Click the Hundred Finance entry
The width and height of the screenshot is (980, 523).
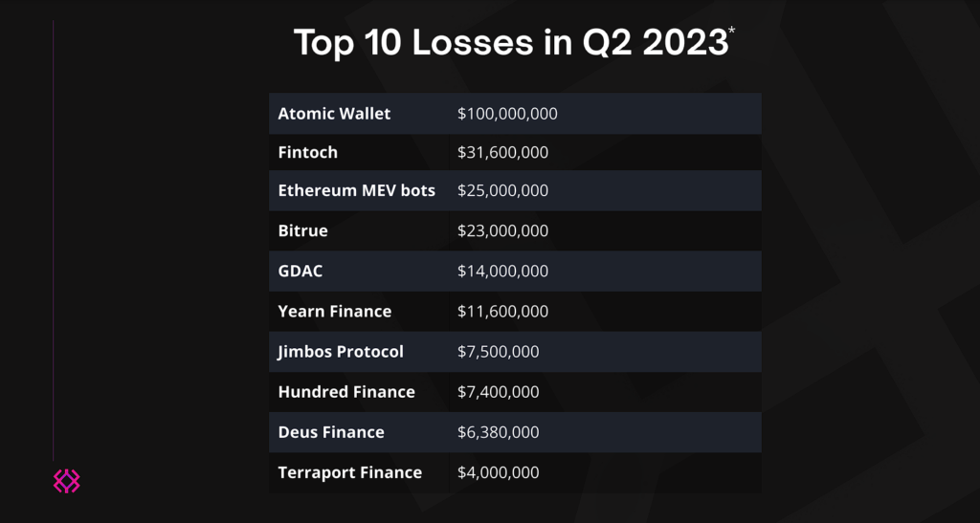(x=345, y=391)
